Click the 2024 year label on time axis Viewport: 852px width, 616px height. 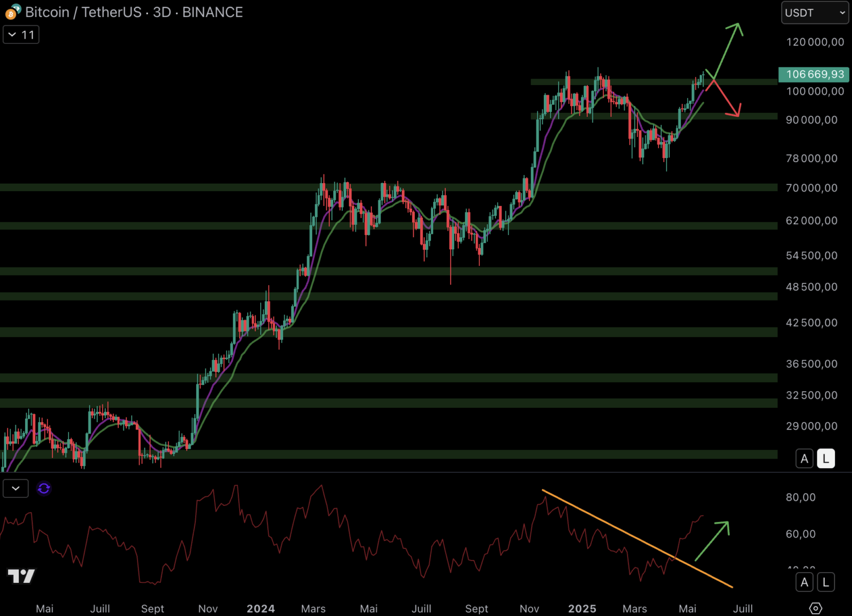pos(261,609)
